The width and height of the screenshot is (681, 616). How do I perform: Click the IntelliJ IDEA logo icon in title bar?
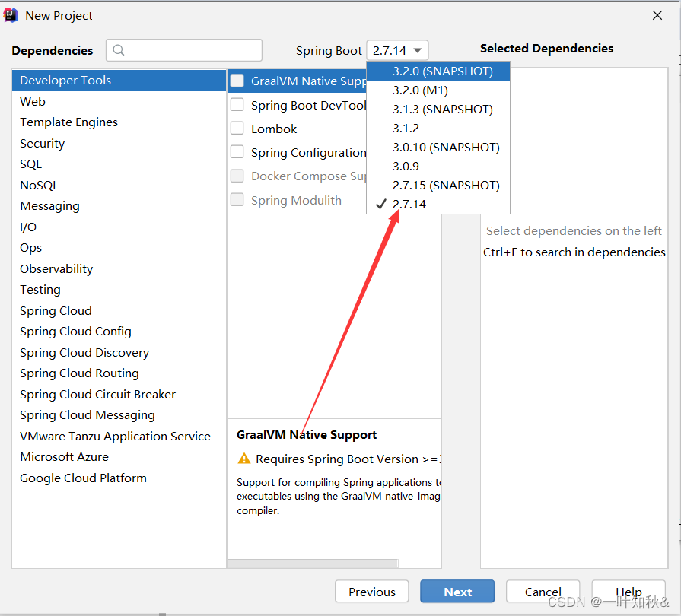click(11, 15)
